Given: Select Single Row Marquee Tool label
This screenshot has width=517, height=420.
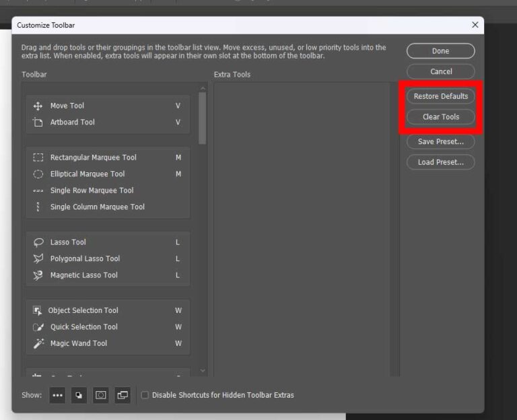Looking at the screenshot, I should coord(92,190).
